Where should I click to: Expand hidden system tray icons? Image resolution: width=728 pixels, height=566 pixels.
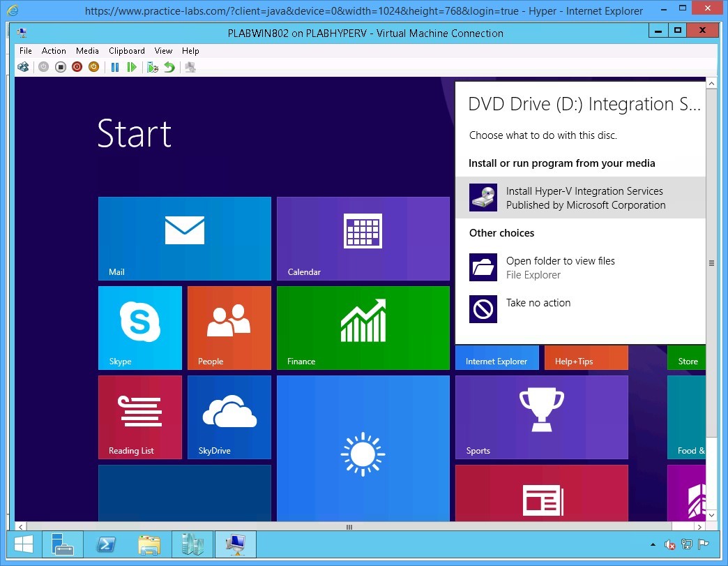click(653, 544)
